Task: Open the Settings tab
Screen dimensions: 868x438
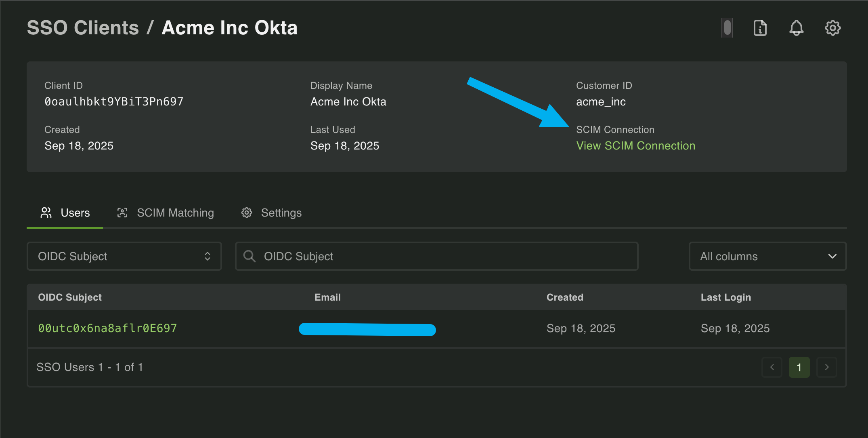Action: (281, 213)
